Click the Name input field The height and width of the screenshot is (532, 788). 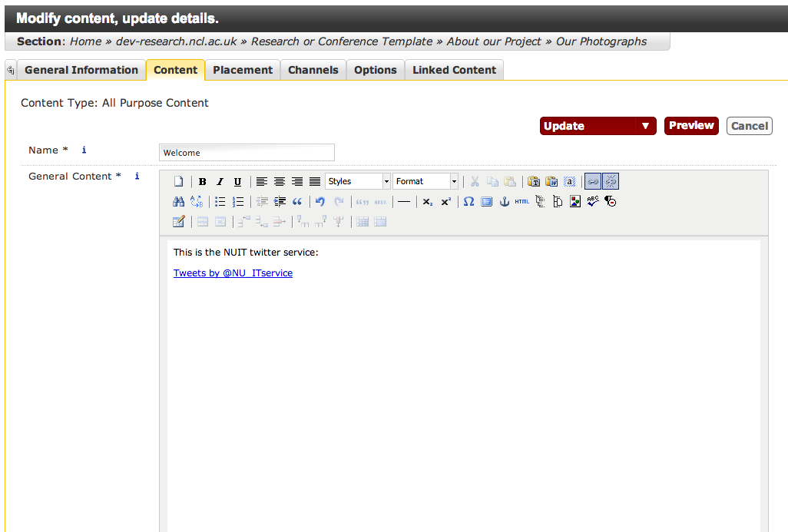click(247, 153)
